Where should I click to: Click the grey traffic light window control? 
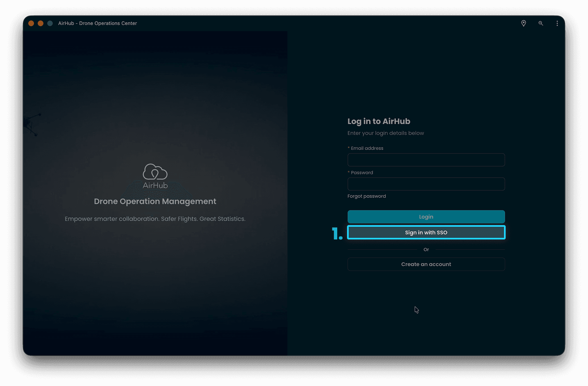tap(50, 23)
